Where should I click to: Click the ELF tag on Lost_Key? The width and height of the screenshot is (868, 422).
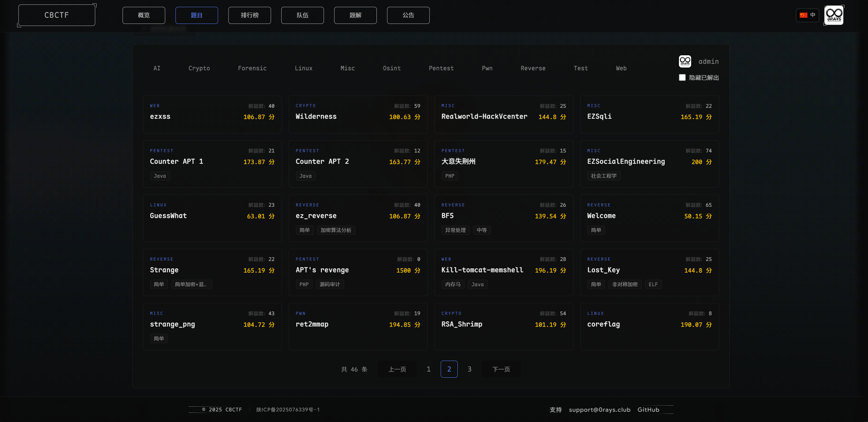(x=653, y=285)
